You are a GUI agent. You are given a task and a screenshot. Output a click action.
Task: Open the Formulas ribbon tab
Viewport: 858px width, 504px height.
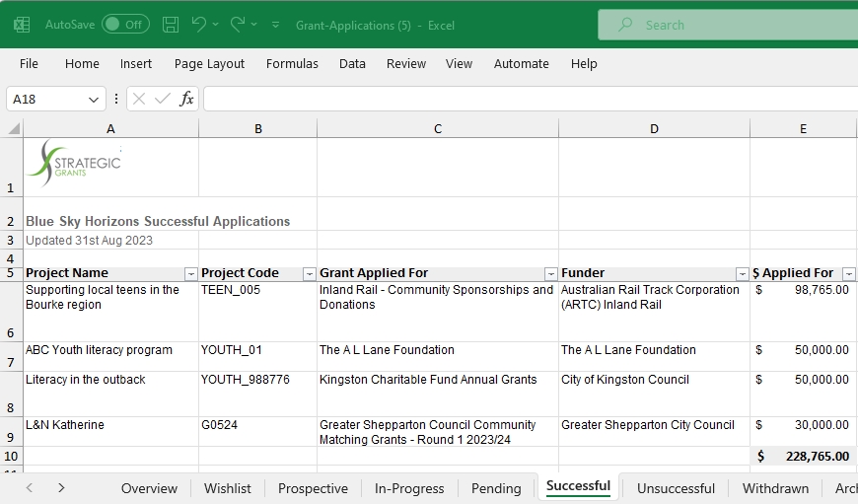[292, 63]
